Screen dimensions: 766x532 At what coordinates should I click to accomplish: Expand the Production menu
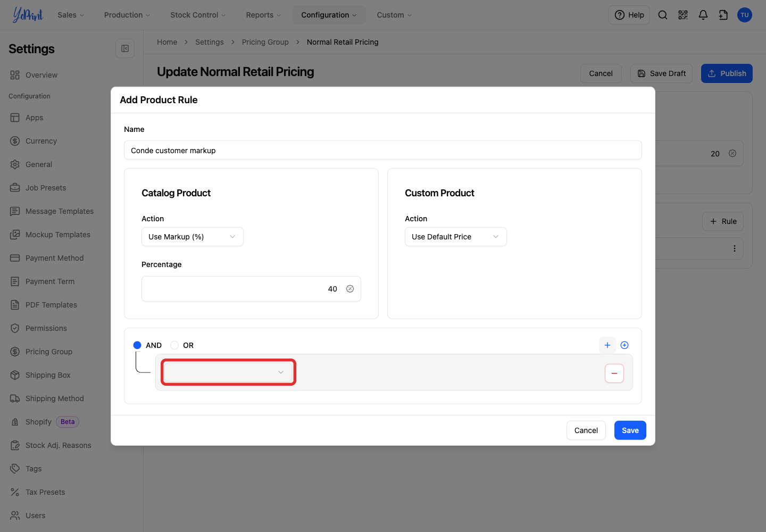(127, 15)
